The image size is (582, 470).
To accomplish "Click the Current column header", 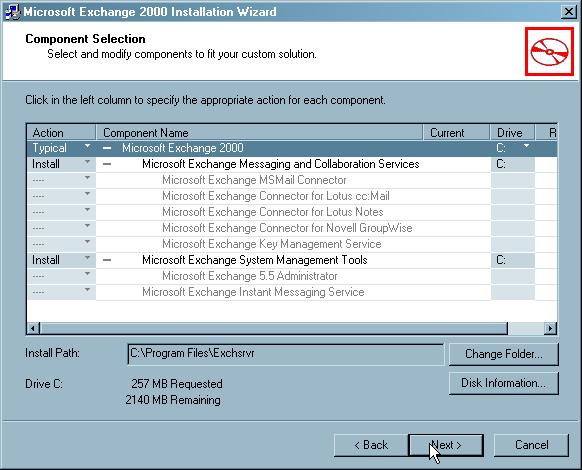I will pos(456,133).
